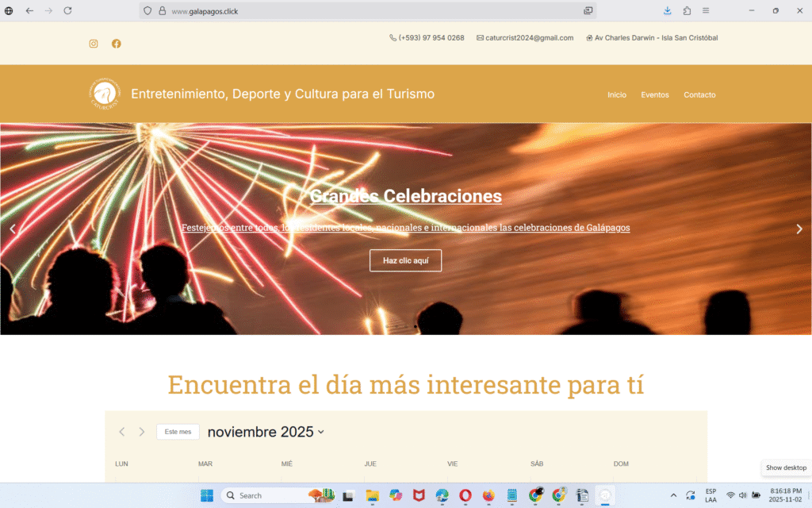This screenshot has width=812, height=508.
Task: Click the caturcrist2024@gmail.com email link
Action: (529, 37)
